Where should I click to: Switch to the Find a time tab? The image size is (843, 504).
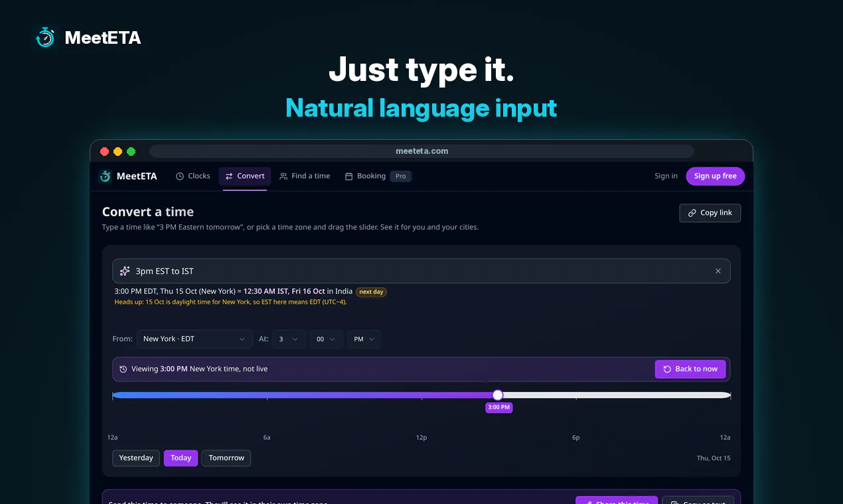[305, 176]
